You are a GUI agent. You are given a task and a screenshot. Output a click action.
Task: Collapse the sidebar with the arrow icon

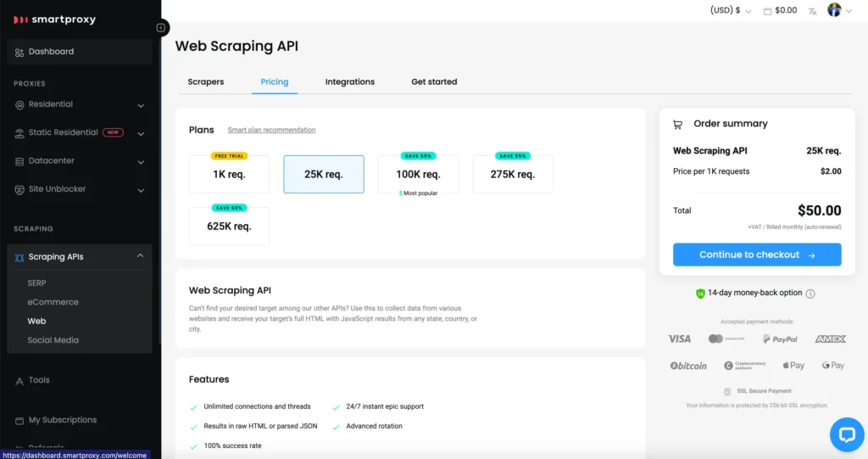[161, 28]
